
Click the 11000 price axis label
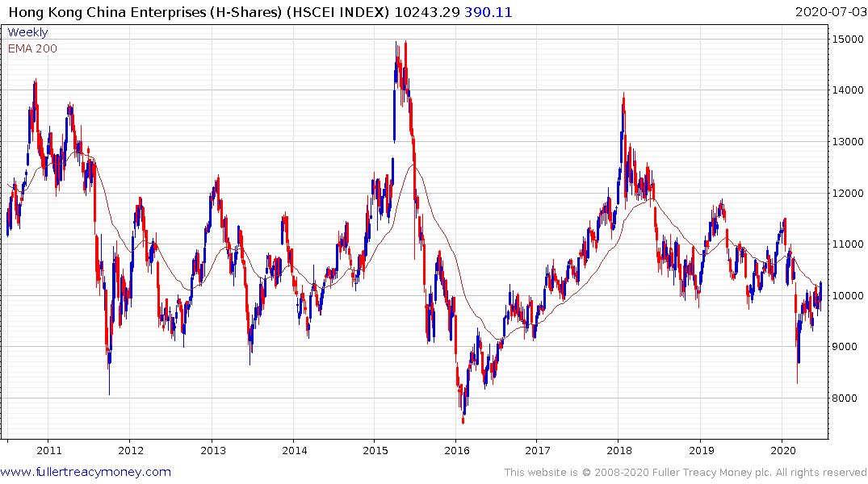[x=848, y=244]
